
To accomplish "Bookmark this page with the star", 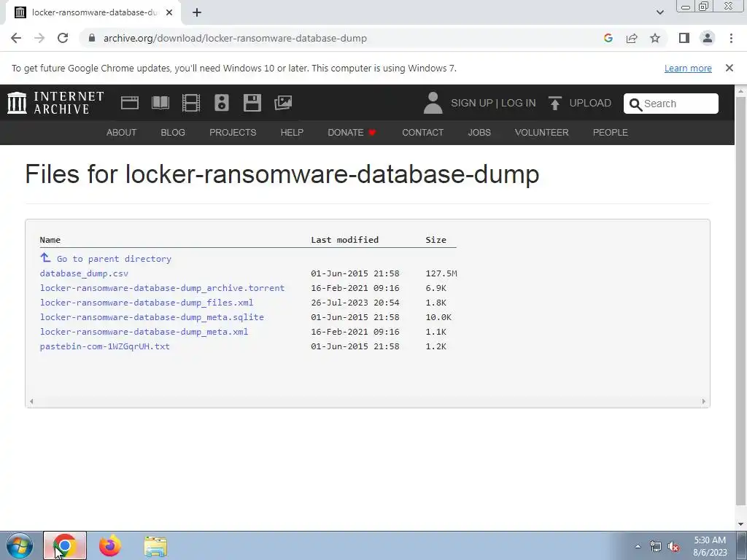I will click(x=655, y=38).
